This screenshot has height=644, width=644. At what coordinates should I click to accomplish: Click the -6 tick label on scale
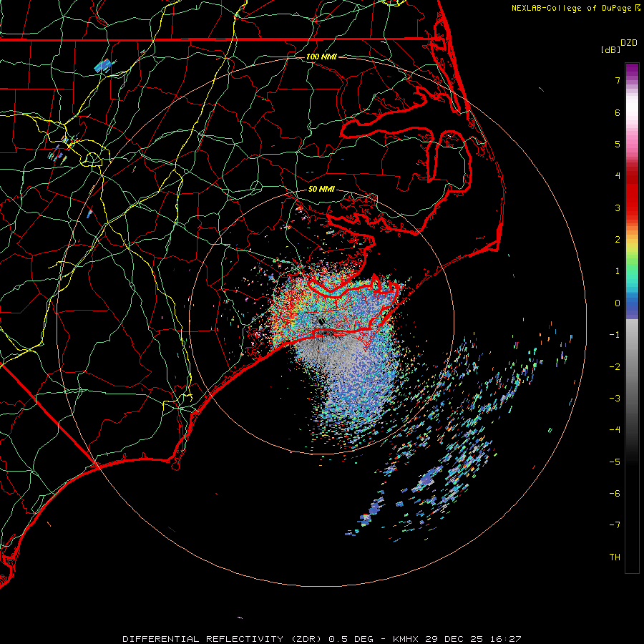pyautogui.click(x=615, y=494)
